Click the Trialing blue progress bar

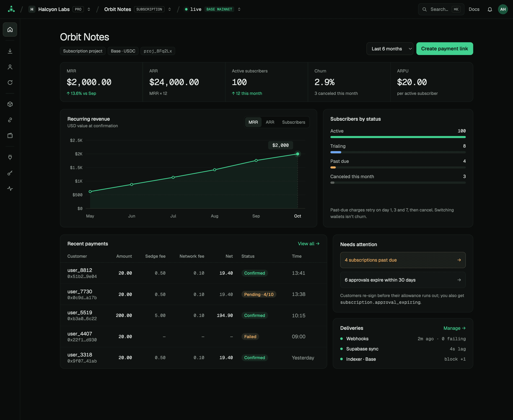click(x=336, y=152)
